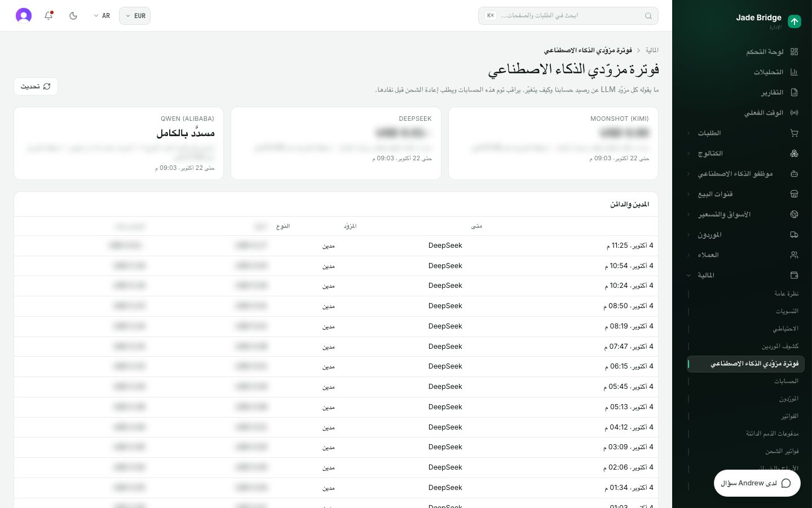Image resolution: width=812 pixels, height=508 pixels.
Task: Open مدفوعات الذمم الدائنة submenu link
Action: tap(772, 433)
